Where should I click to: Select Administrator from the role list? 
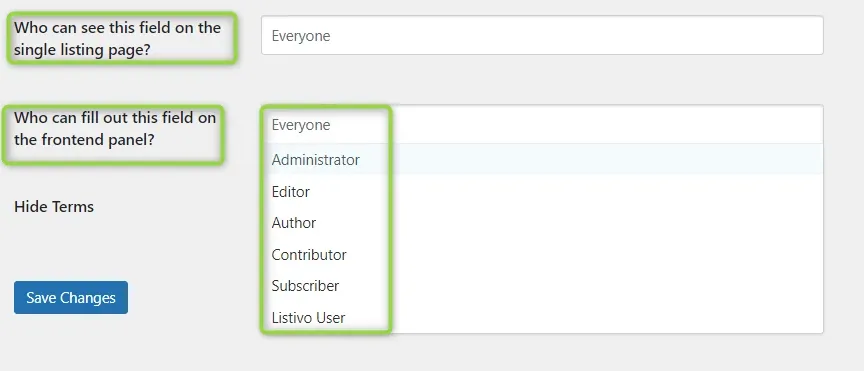point(542,160)
